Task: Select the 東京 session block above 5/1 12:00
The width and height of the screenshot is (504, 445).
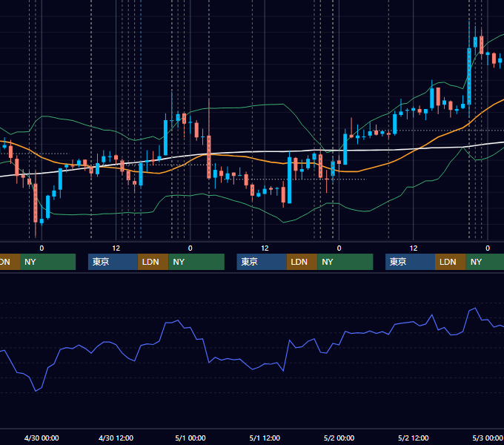Action: (x=262, y=262)
